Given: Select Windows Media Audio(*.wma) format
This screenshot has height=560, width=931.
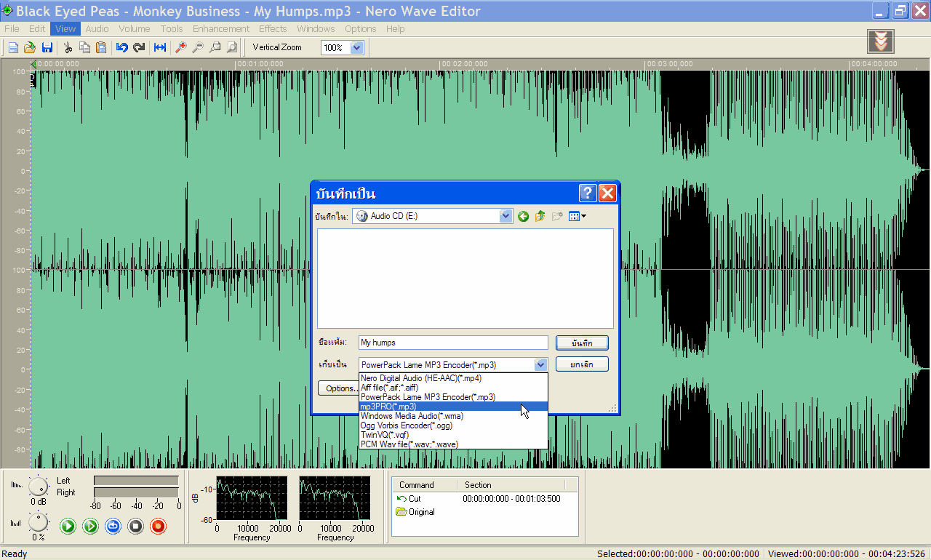Looking at the screenshot, I should click(453, 416).
